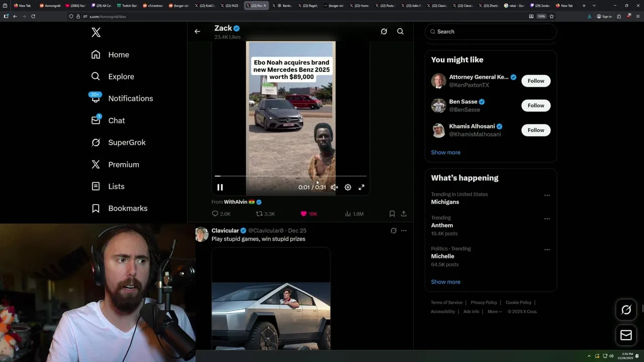644x362 pixels.
Task: List all tabs with the dropdown chevron
Action: coord(594,6)
